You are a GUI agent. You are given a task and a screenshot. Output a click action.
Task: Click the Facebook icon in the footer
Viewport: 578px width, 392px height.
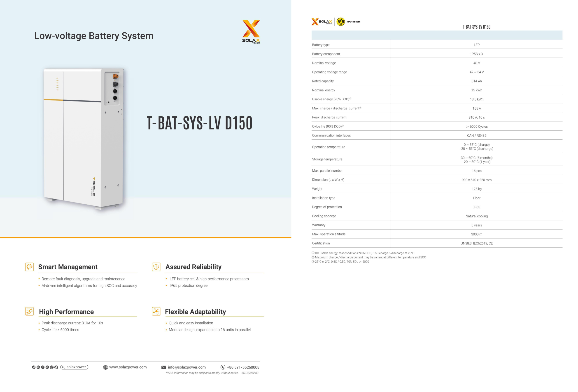tap(34, 367)
